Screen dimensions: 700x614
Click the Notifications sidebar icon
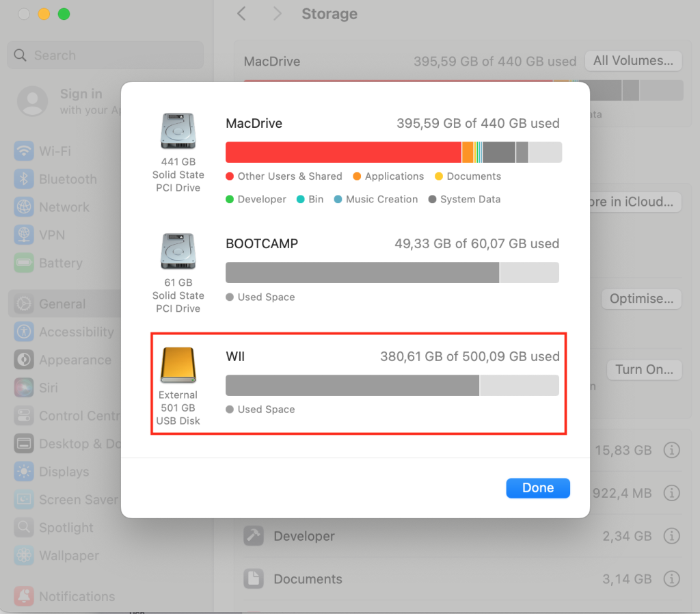click(24, 596)
